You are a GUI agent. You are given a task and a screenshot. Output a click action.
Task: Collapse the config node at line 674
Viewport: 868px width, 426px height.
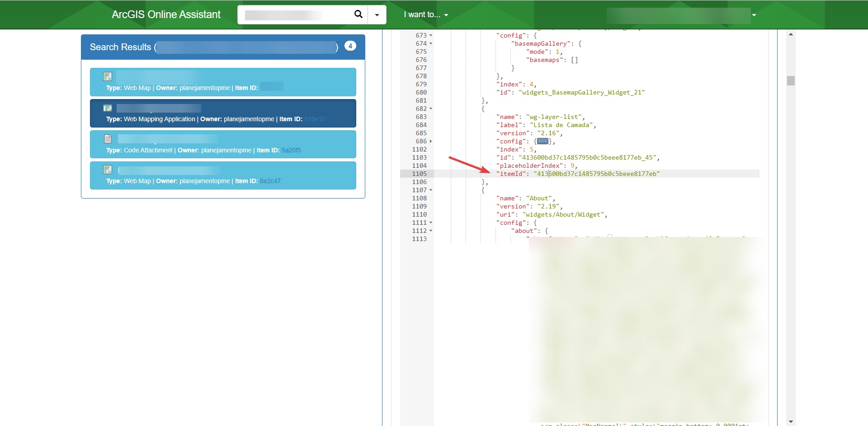click(430, 43)
